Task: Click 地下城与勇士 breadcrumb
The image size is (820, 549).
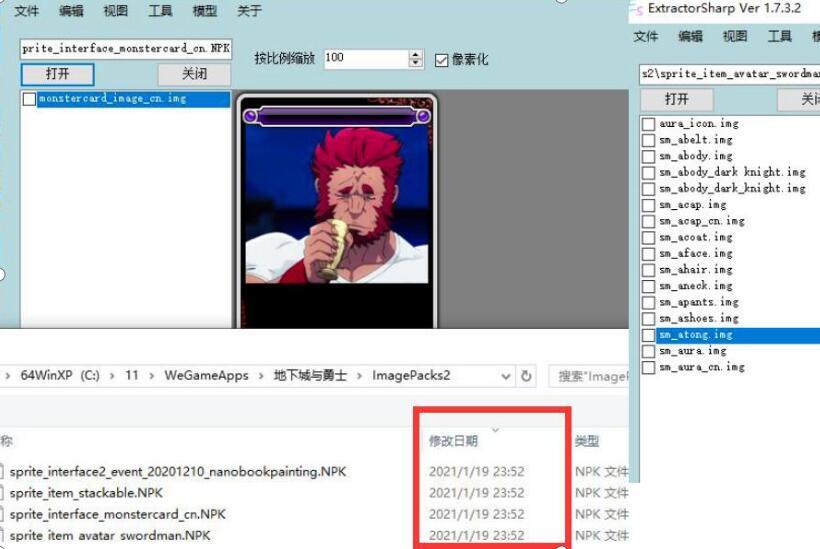Action: pos(310,375)
